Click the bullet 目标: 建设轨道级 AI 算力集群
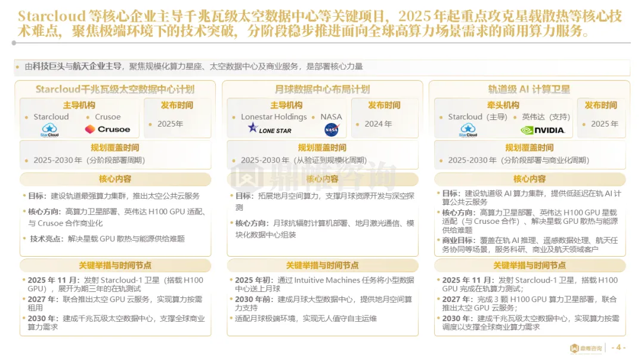Image resolution: width=644 pixels, height=363 pixels. click(x=531, y=198)
